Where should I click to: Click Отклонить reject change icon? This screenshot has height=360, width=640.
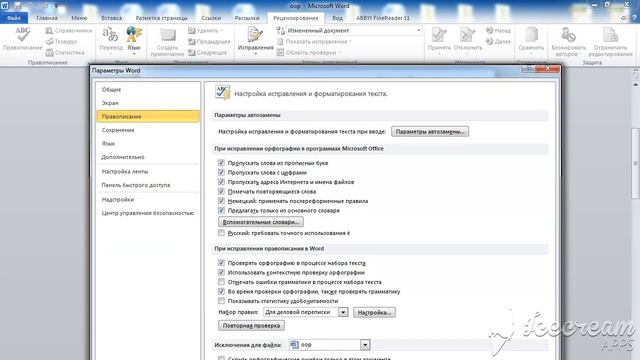467,35
